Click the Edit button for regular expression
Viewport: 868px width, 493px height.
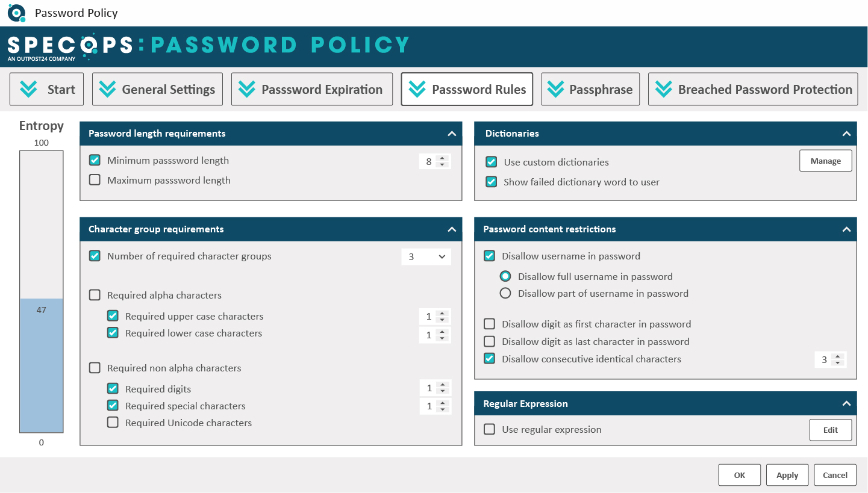(830, 430)
